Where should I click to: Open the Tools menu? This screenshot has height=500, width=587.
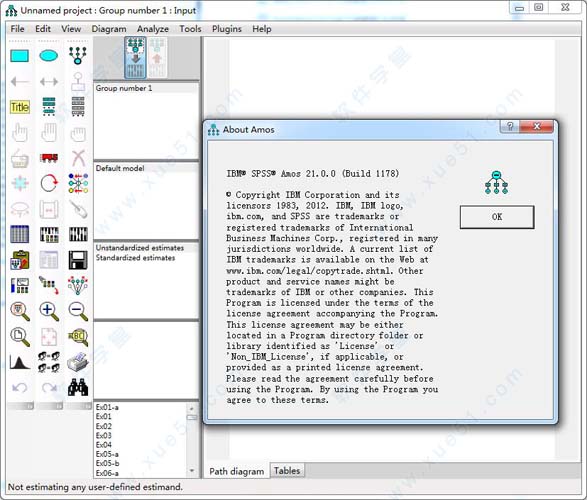coord(190,29)
